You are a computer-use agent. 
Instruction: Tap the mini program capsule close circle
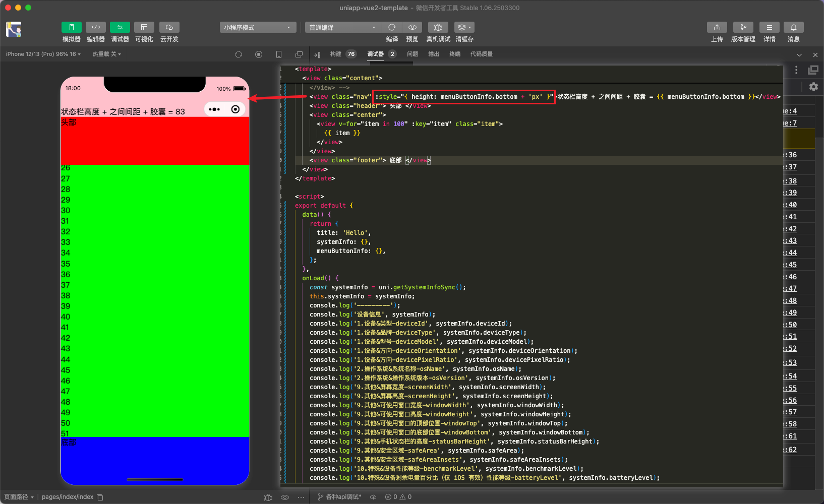point(235,109)
